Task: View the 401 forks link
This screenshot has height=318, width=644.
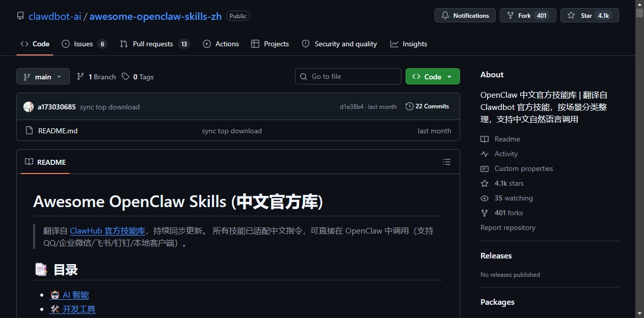Action: click(x=502, y=213)
